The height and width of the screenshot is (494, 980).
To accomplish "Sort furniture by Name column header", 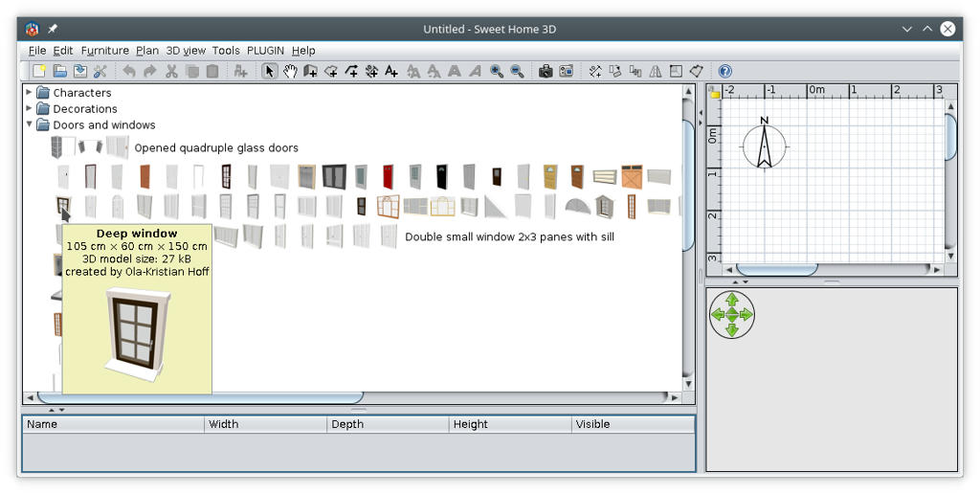I will point(113,424).
